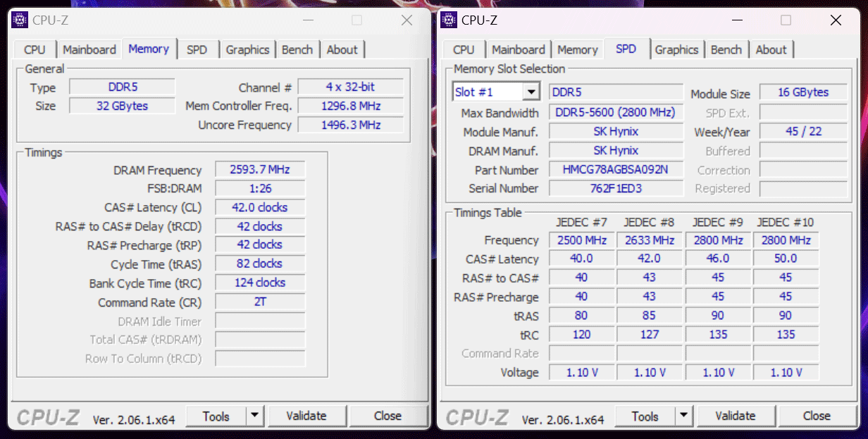The image size is (868, 439).
Task: Click Max Bandwidth value DDR5-5600 (2800 MHz)
Action: pyautogui.click(x=616, y=113)
